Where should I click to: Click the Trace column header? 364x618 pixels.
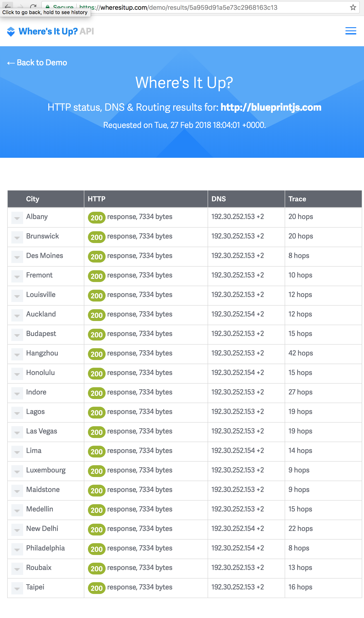[297, 199]
